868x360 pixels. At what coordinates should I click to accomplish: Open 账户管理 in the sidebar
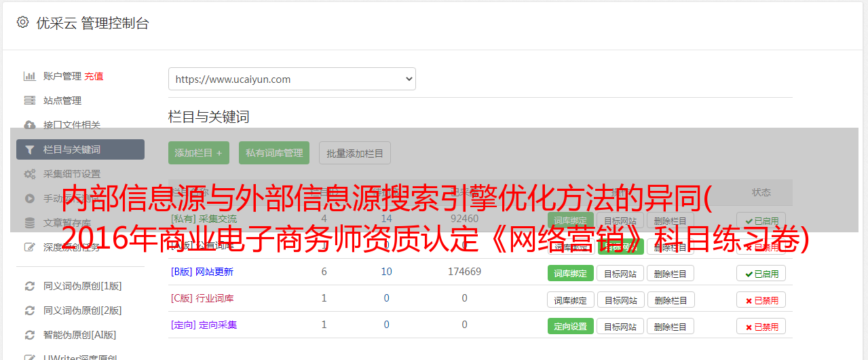tap(62, 76)
